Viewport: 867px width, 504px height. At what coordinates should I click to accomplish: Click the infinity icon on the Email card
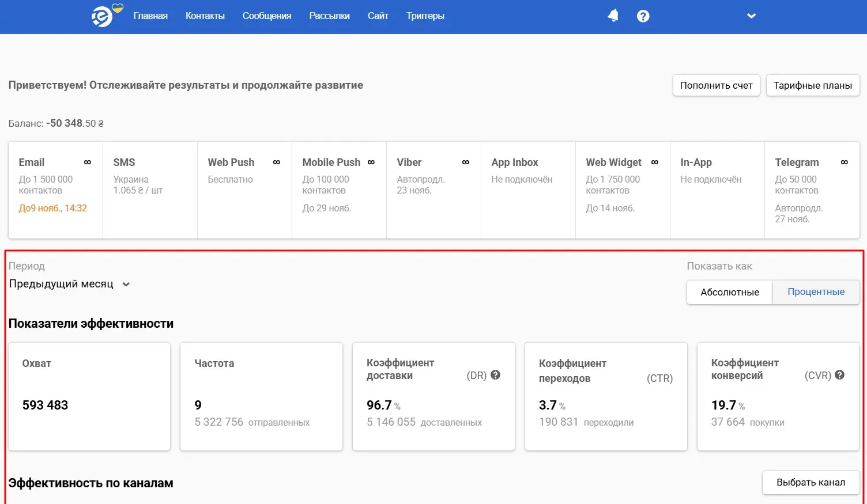88,162
